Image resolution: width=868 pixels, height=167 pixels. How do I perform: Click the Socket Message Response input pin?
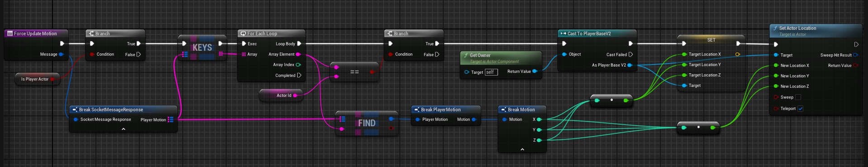click(x=76, y=119)
